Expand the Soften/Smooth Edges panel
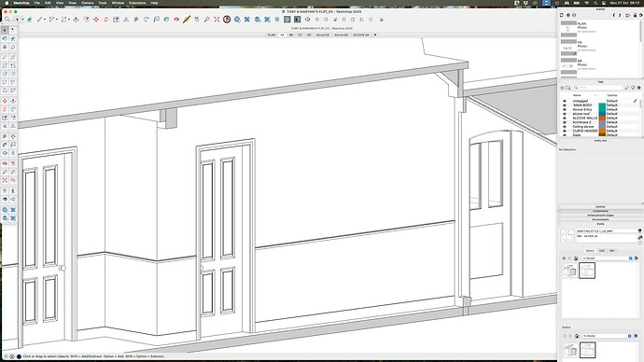644x362 pixels. (x=600, y=216)
